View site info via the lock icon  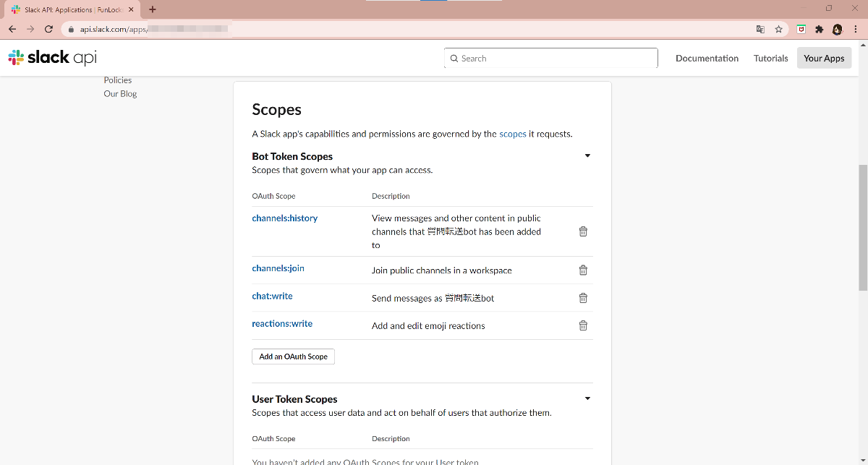(71, 29)
